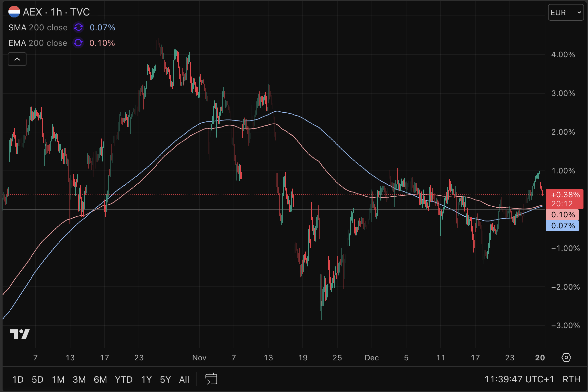588x392 pixels.
Task: Click the blue 0.07% SMA axis label
Action: click(x=562, y=226)
